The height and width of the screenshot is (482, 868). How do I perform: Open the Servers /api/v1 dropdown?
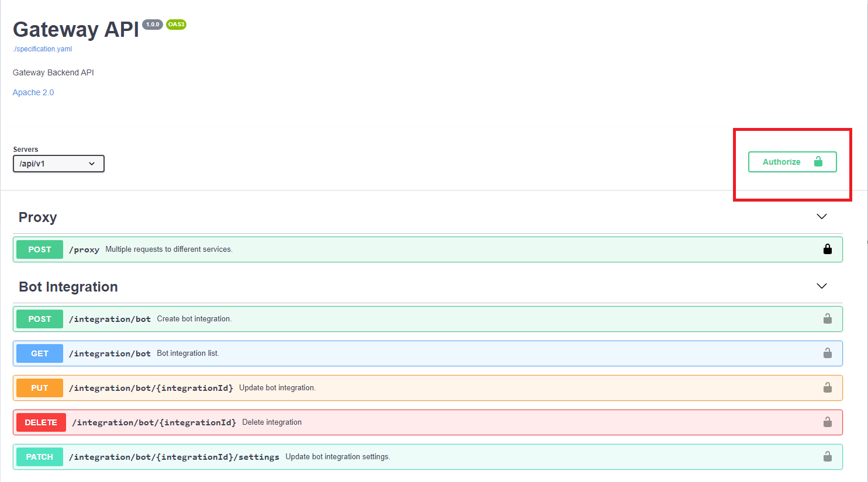pos(58,164)
